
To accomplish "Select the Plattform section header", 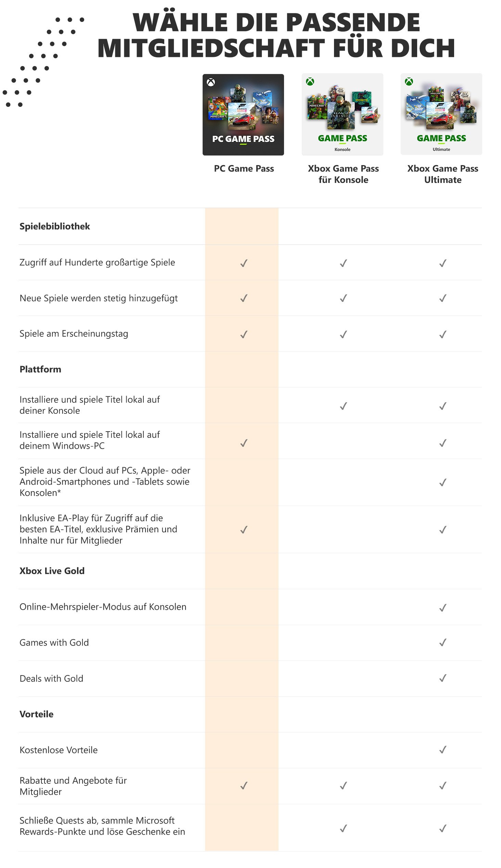I will click(x=40, y=370).
